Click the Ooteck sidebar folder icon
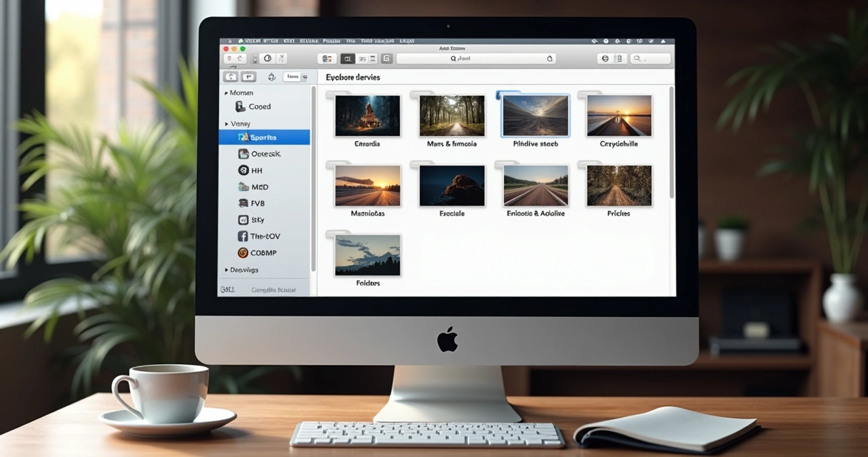 pyautogui.click(x=243, y=154)
